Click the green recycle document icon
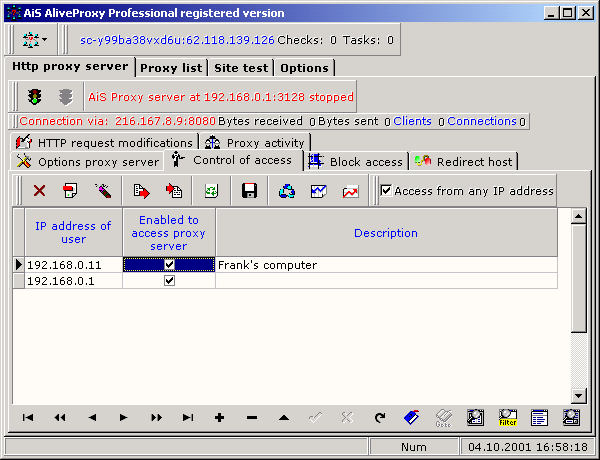 211,191
